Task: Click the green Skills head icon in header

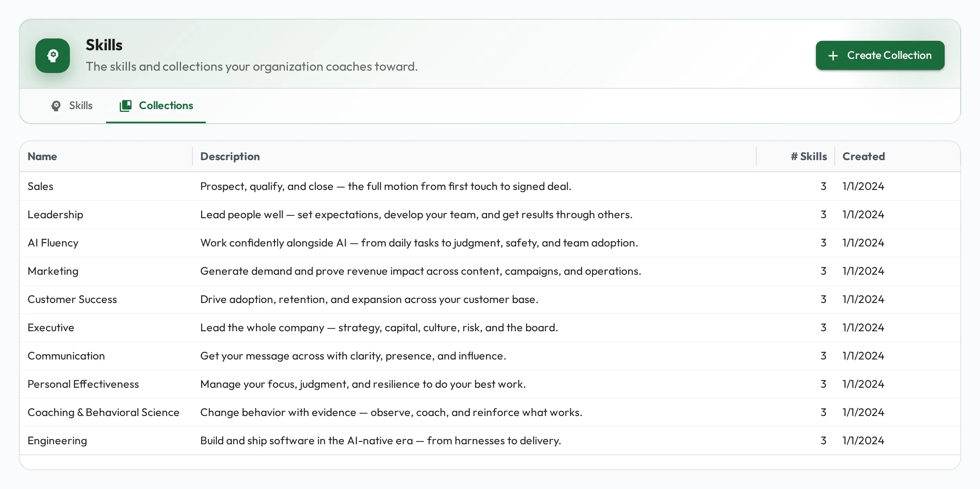Action: [53, 55]
